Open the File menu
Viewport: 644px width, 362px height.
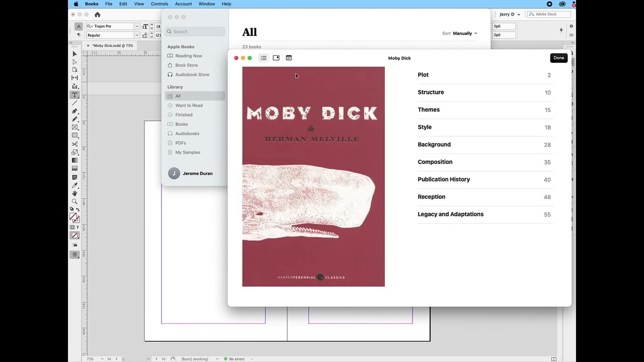[109, 4]
